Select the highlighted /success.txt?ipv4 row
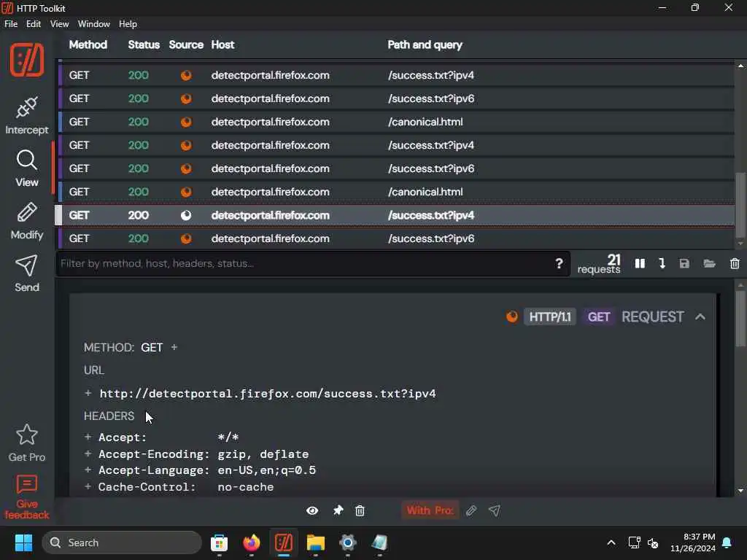The width and height of the screenshot is (747, 560). click(x=396, y=215)
